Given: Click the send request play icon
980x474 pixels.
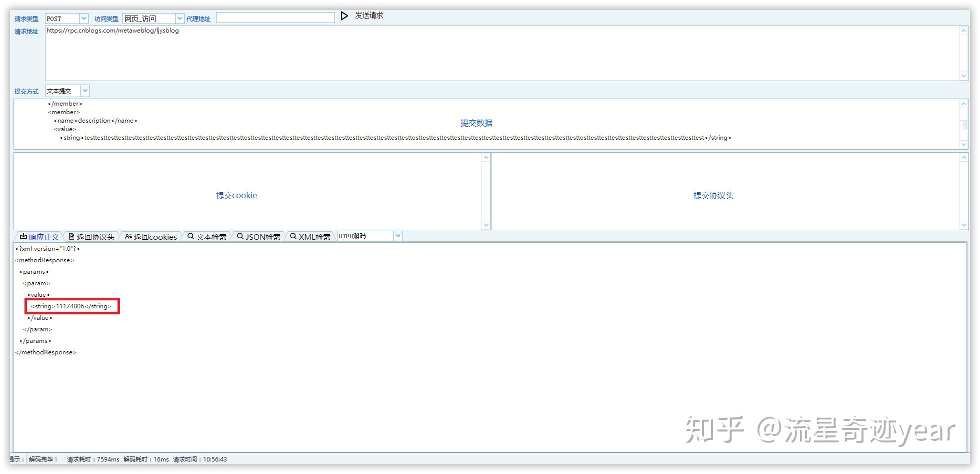Looking at the screenshot, I should pos(344,16).
